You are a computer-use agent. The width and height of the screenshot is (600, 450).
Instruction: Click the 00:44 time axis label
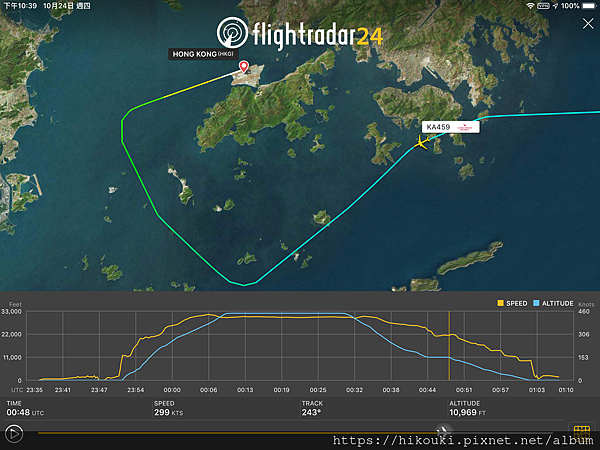tap(427, 390)
